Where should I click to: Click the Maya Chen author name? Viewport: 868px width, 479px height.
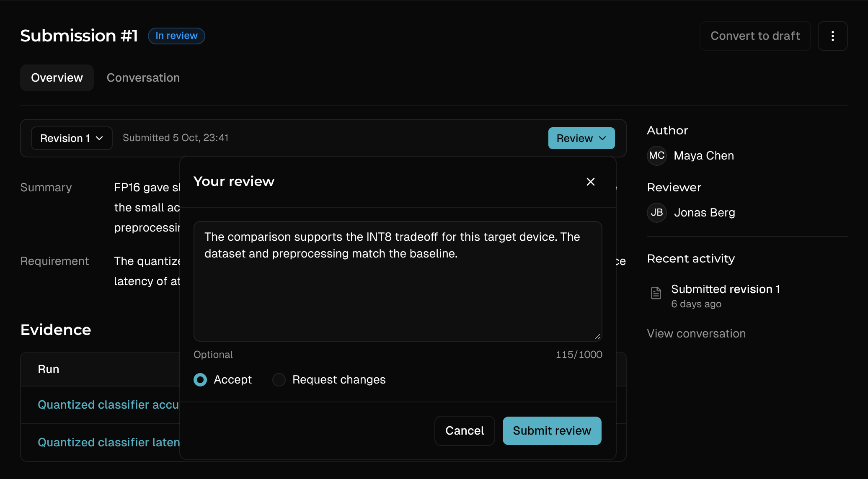[x=704, y=156]
